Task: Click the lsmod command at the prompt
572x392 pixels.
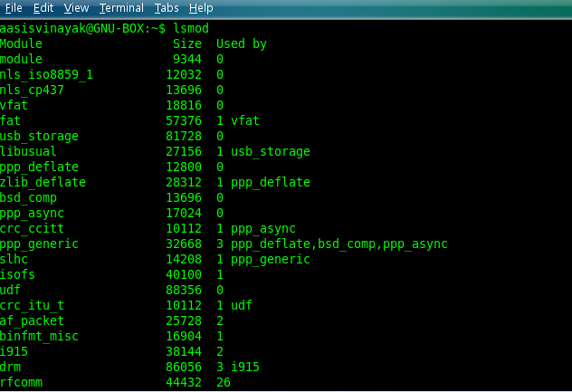Action: (191, 28)
